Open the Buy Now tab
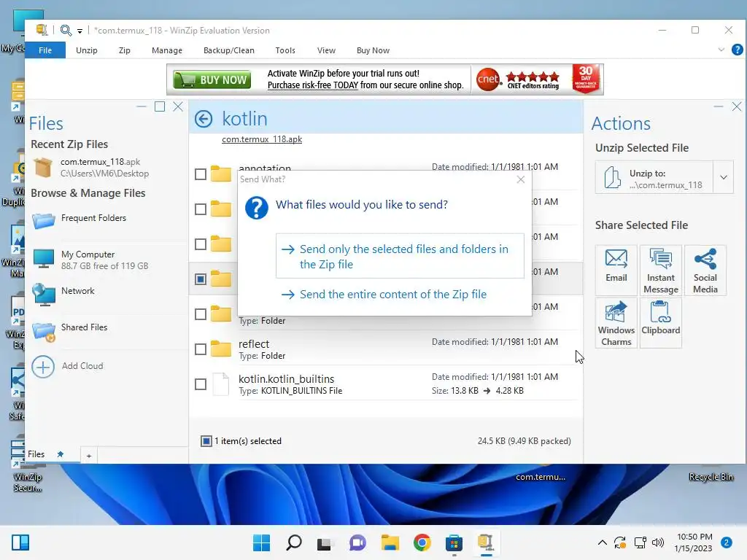The image size is (747, 560). [x=373, y=50]
